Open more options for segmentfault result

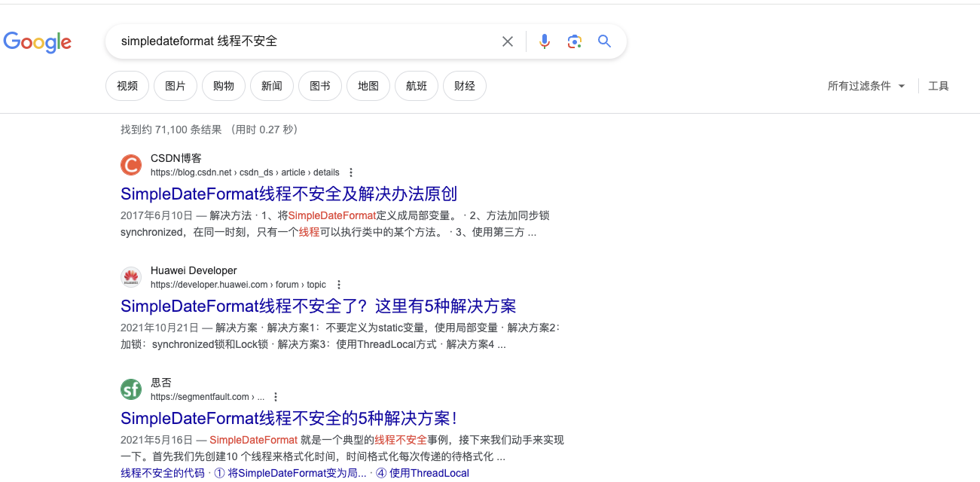pos(276,397)
